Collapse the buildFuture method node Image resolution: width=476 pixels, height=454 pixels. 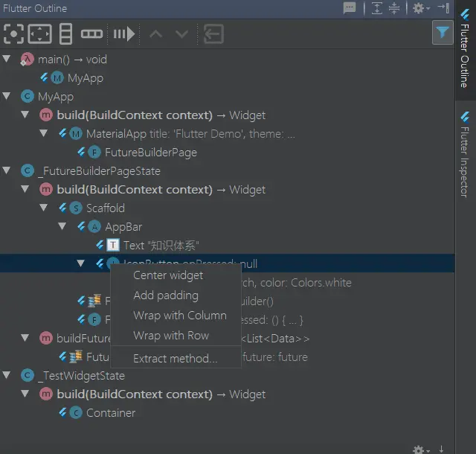pyautogui.click(x=25, y=337)
